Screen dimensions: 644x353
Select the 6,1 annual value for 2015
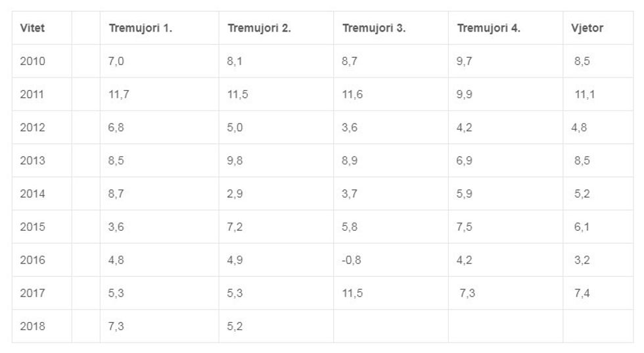[x=582, y=227]
